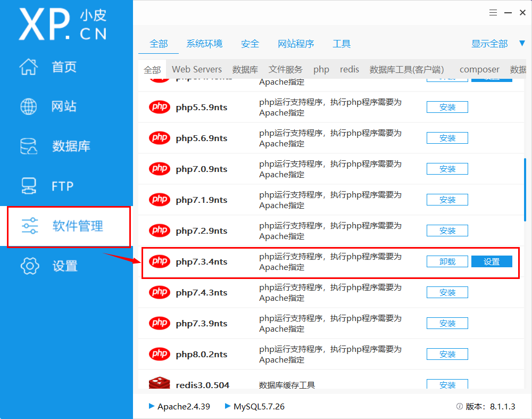This screenshot has height=419, width=532.
Task: Select the 全部 sub-category tab
Action: tap(152, 70)
